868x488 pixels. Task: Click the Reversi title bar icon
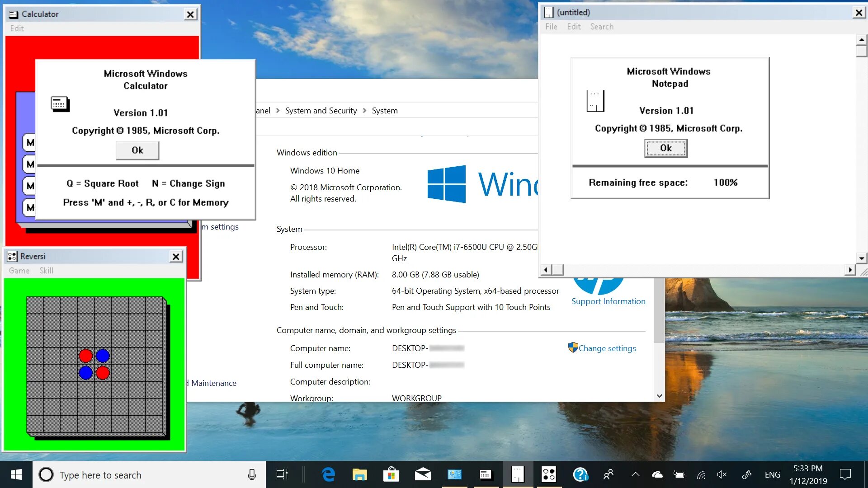click(x=12, y=256)
